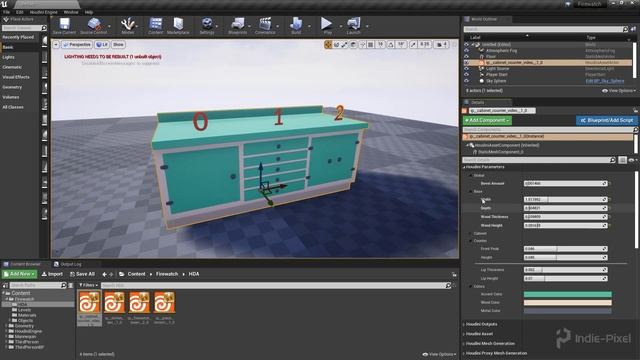Click the Add Component button

[x=487, y=120]
